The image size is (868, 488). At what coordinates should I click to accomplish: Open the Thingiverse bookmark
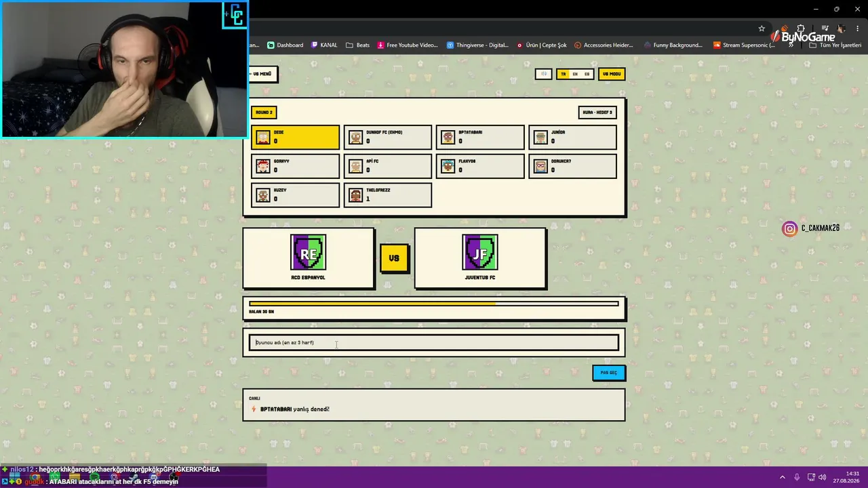[x=477, y=45]
